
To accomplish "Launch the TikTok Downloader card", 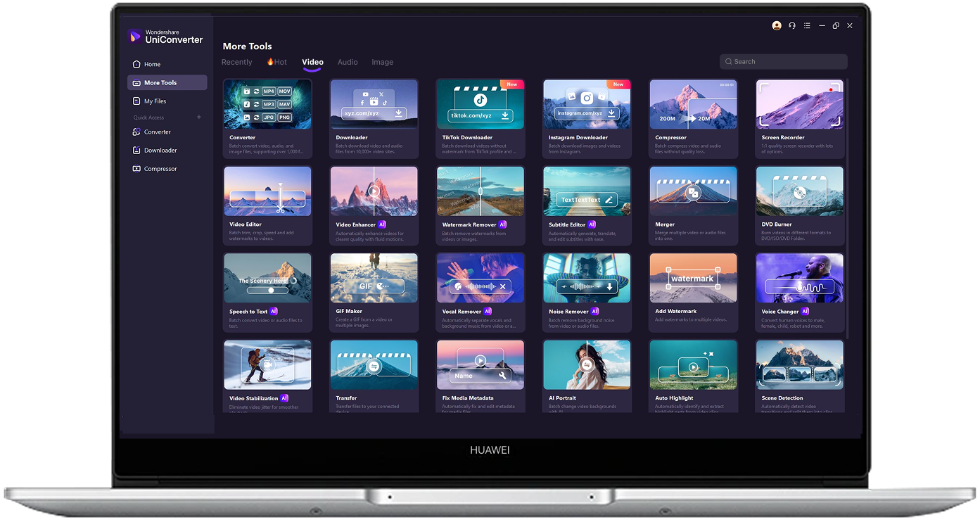I will [x=480, y=118].
